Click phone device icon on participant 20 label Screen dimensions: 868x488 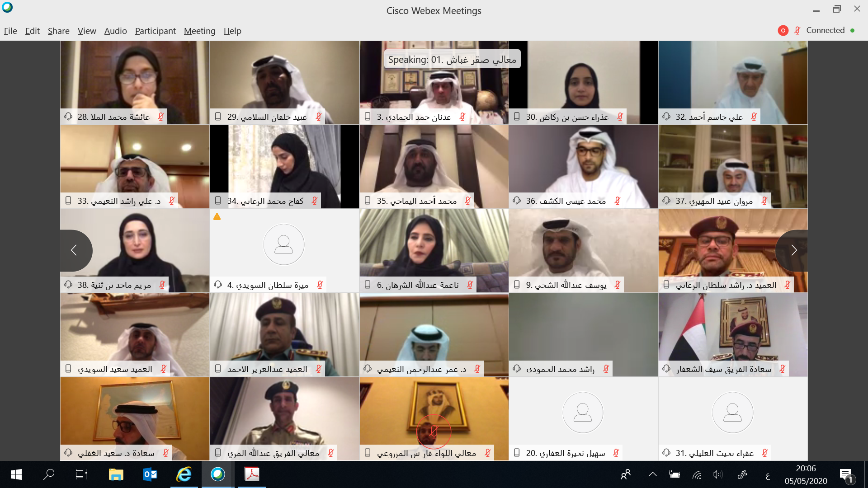517,453
